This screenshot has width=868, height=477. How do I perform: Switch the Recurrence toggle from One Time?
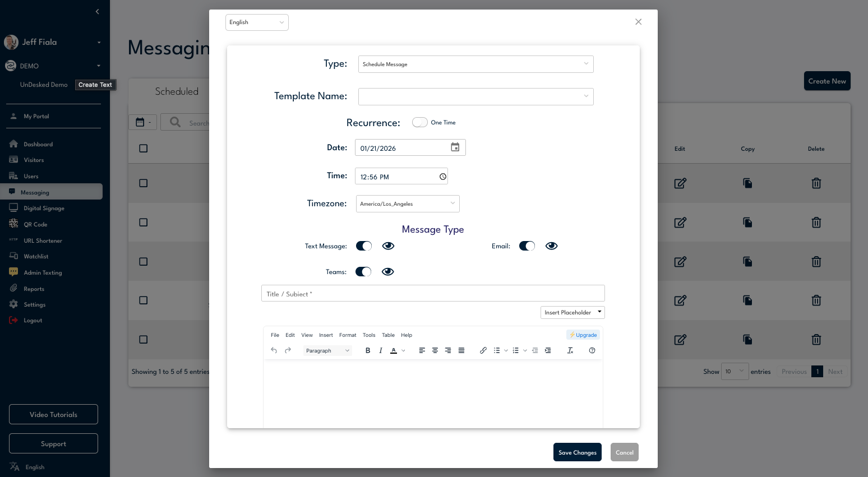click(x=419, y=122)
